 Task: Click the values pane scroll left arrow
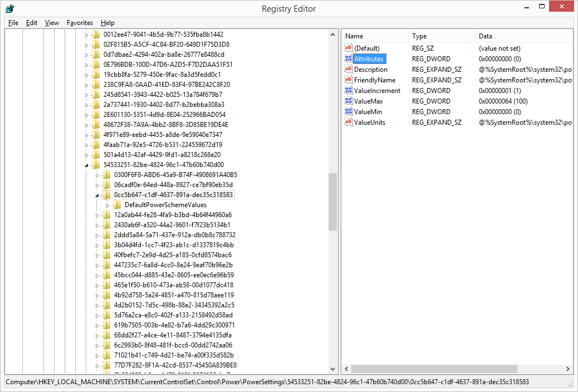pos(346,369)
